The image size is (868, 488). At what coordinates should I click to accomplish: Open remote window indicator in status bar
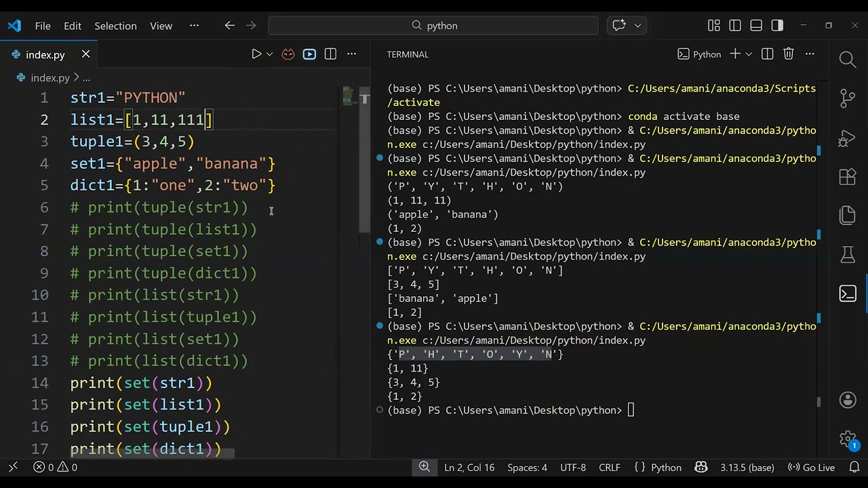tap(13, 467)
